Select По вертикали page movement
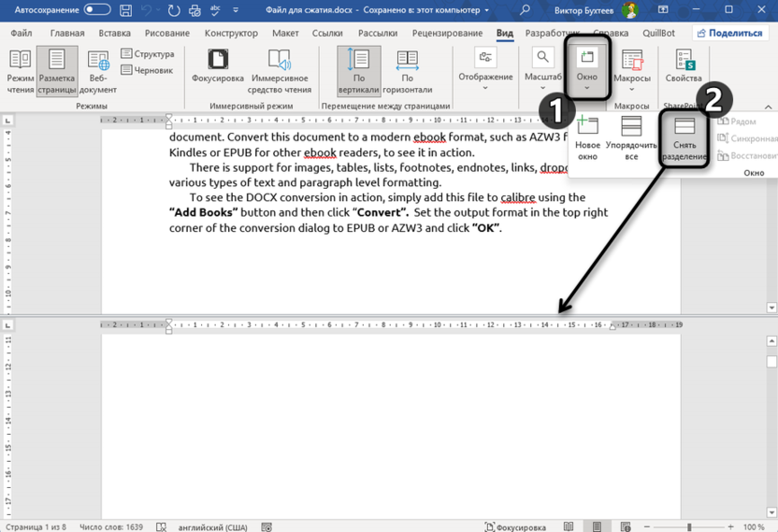The image size is (778, 532). tap(358, 69)
